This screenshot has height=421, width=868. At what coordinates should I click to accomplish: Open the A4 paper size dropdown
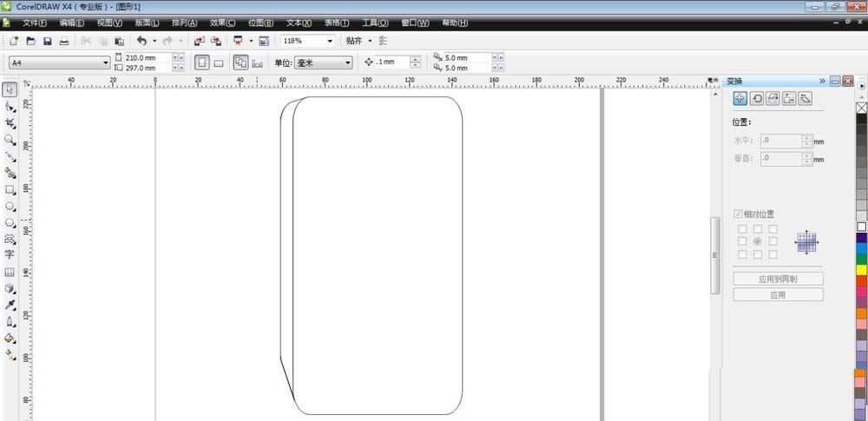pos(60,63)
